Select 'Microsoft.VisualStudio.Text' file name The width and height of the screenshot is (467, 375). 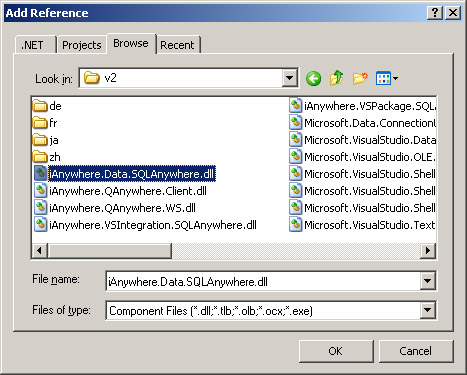pyautogui.click(x=370, y=225)
